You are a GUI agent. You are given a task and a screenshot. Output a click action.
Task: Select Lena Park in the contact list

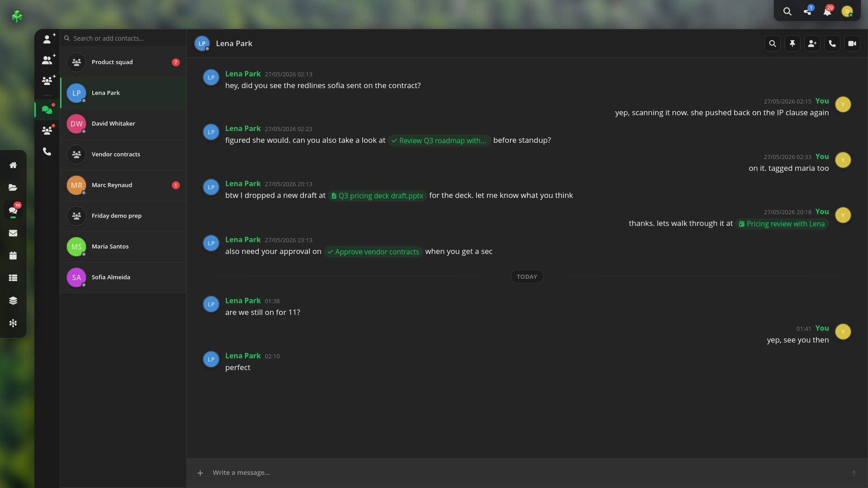[123, 93]
